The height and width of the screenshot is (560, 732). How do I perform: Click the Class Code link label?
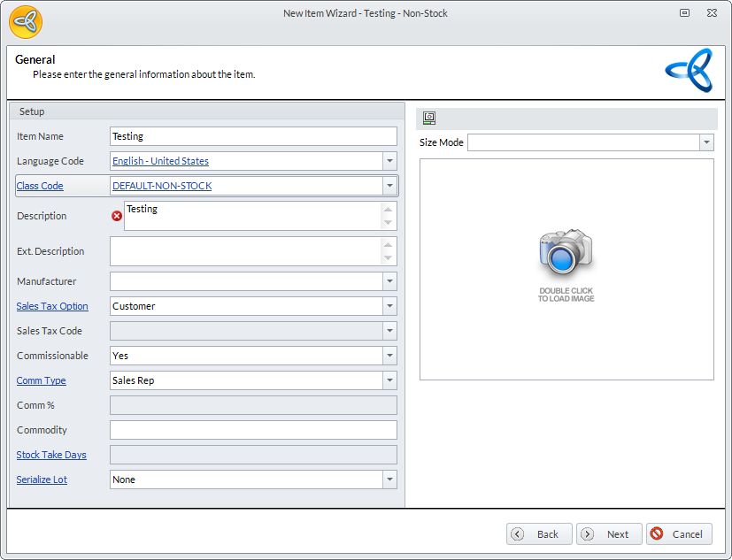[x=40, y=186]
